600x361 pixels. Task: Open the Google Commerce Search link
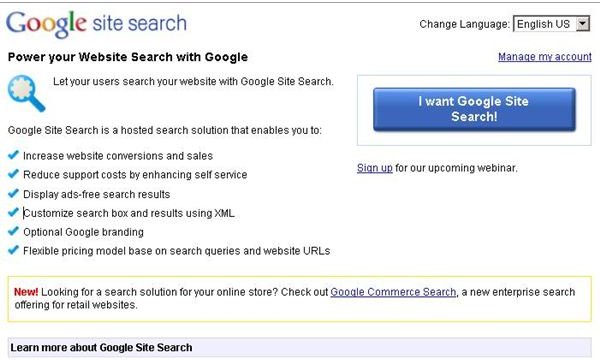[x=393, y=292]
